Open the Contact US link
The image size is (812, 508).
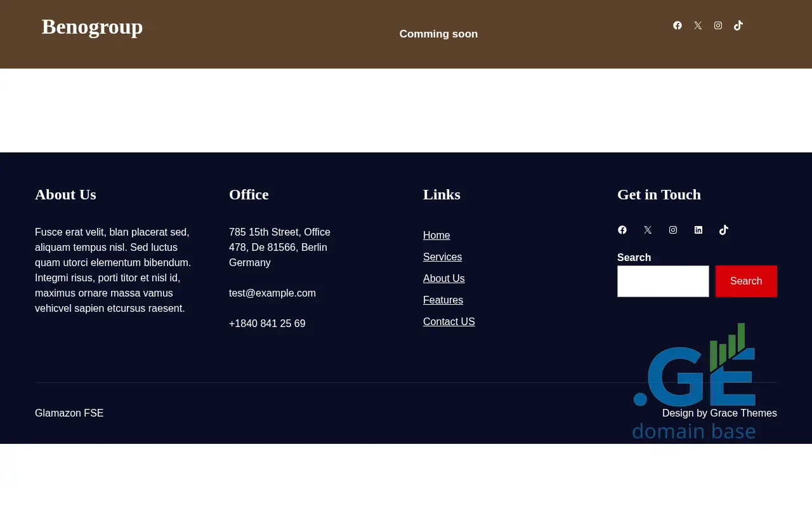(x=449, y=322)
